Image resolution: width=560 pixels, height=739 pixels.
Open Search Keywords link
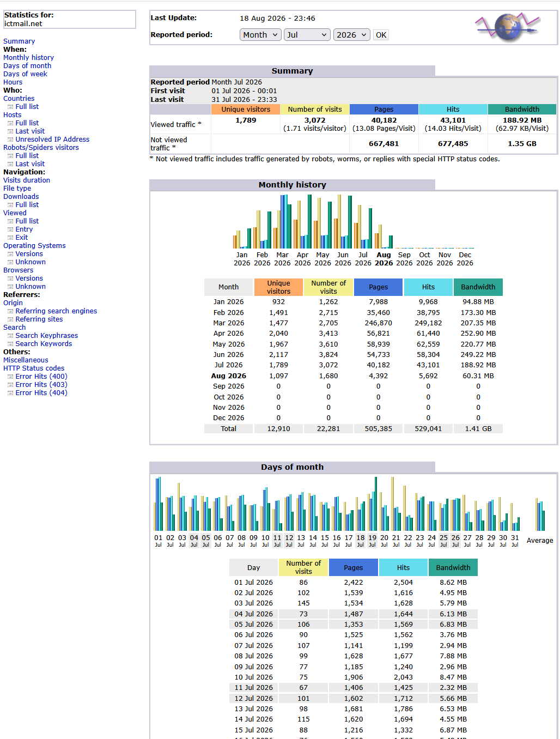(44, 344)
